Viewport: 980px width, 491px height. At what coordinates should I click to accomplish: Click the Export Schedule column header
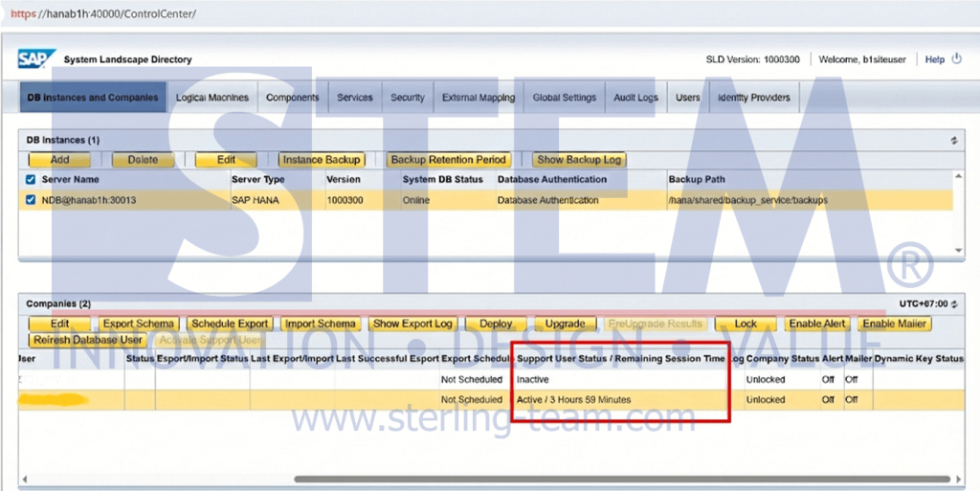click(477, 359)
